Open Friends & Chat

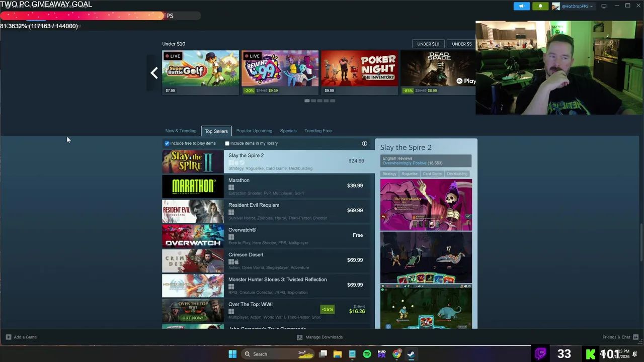point(616,337)
